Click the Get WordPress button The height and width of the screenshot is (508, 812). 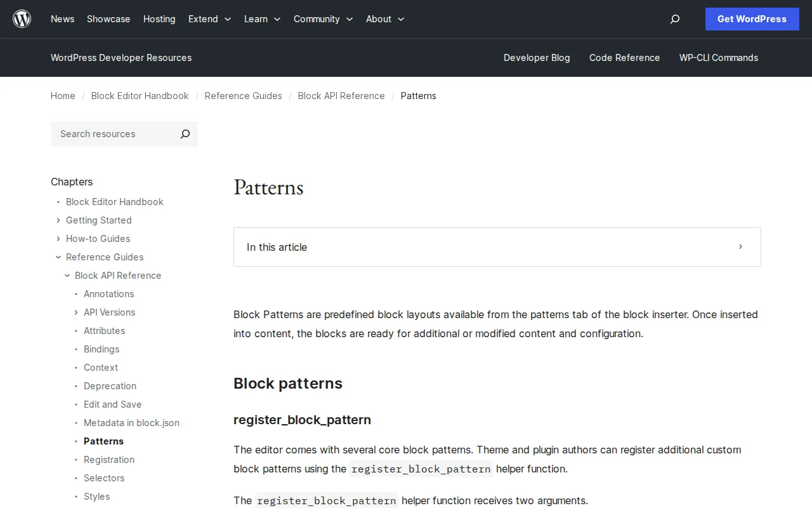[x=752, y=19]
